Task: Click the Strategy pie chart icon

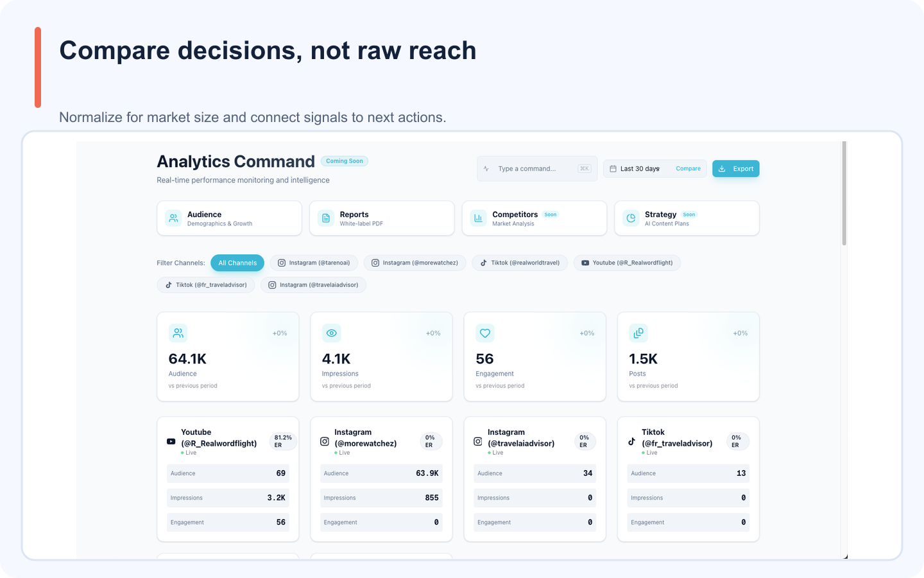Action: [631, 218]
